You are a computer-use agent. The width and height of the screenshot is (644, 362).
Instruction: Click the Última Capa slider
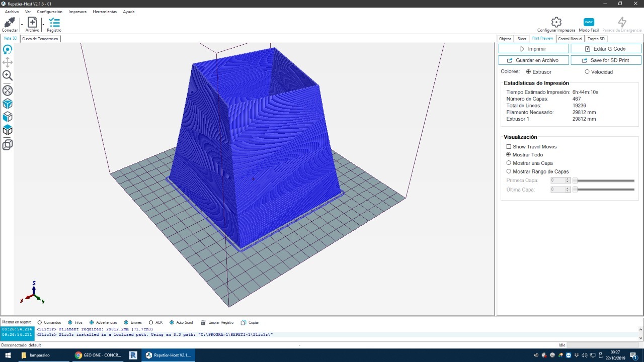(604, 190)
